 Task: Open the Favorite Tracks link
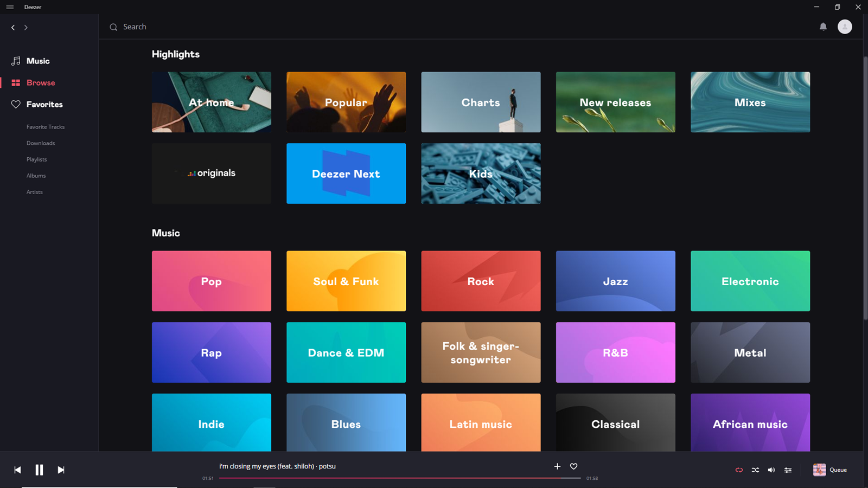[x=46, y=127]
